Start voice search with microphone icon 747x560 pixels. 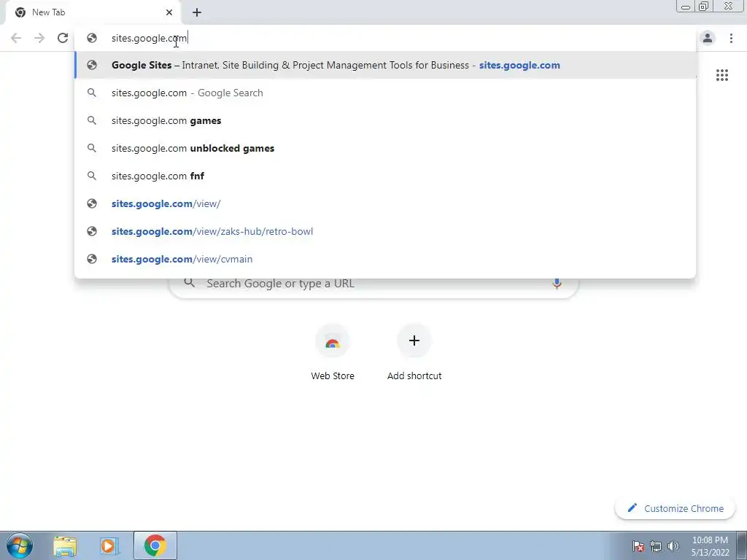[x=557, y=284]
